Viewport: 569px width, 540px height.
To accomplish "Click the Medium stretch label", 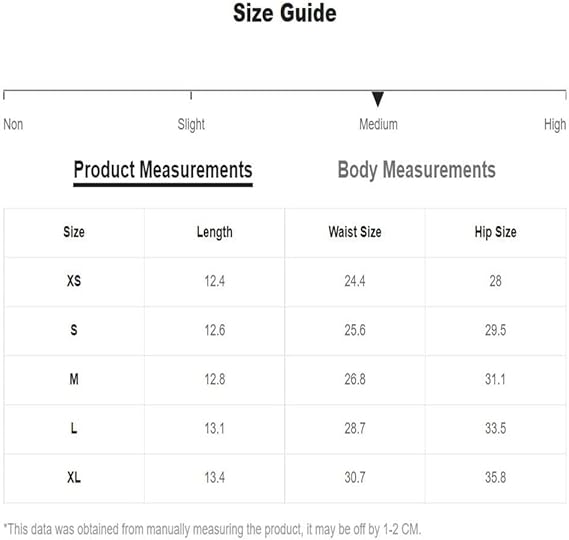I will [x=378, y=124].
